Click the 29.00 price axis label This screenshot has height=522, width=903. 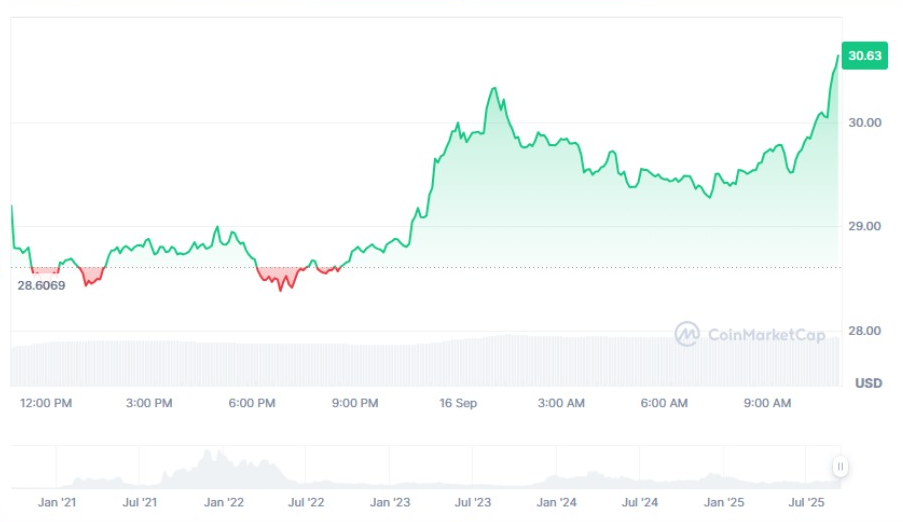(864, 226)
